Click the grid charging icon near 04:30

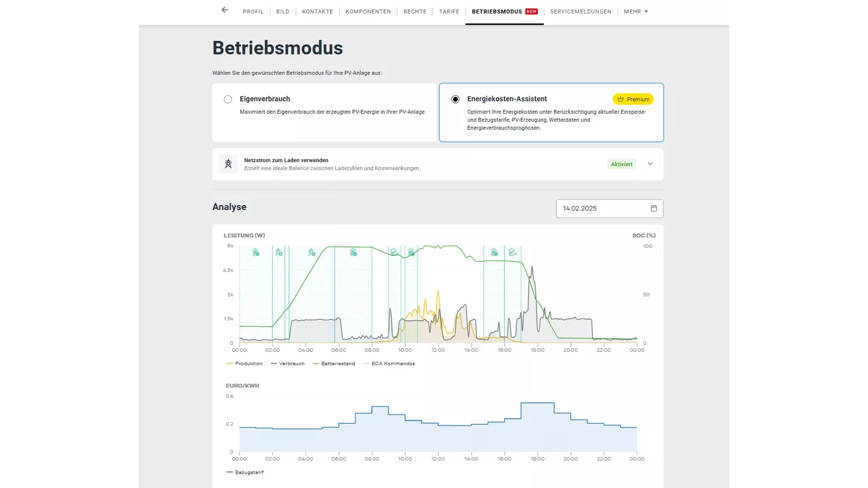312,252
